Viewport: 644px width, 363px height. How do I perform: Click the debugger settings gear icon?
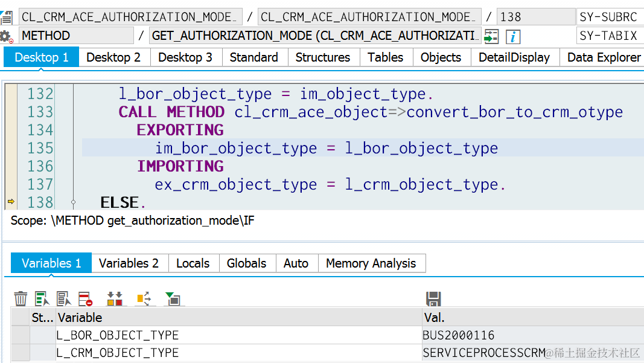[6, 36]
